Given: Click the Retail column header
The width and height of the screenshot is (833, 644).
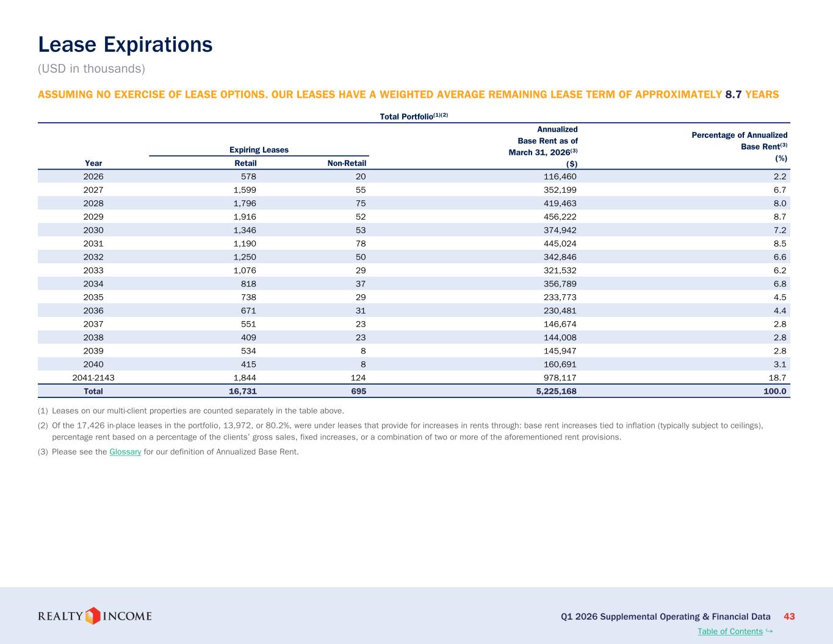Looking at the screenshot, I should 245,163.
